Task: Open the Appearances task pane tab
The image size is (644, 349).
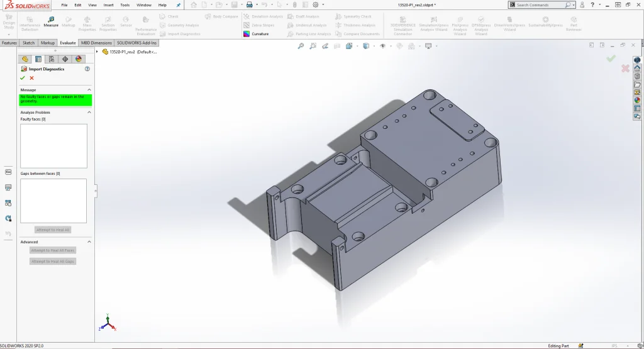Action: [637, 100]
